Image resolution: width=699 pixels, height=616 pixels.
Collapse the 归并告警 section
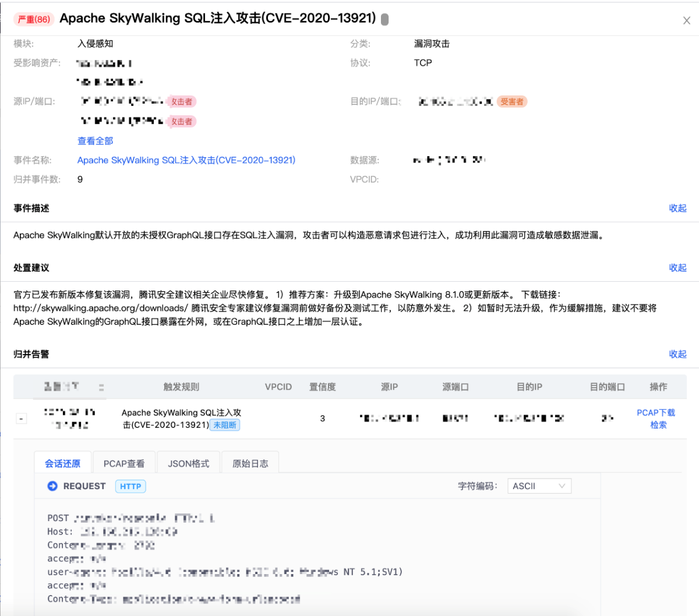click(x=677, y=353)
